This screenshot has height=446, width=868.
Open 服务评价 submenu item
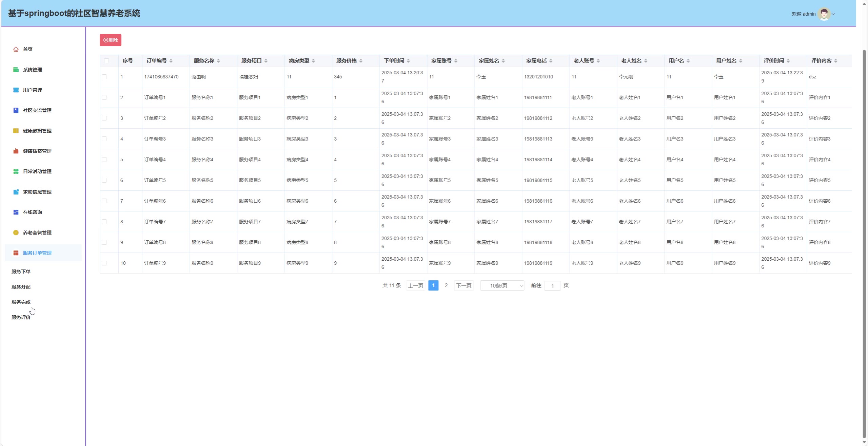pyautogui.click(x=21, y=317)
